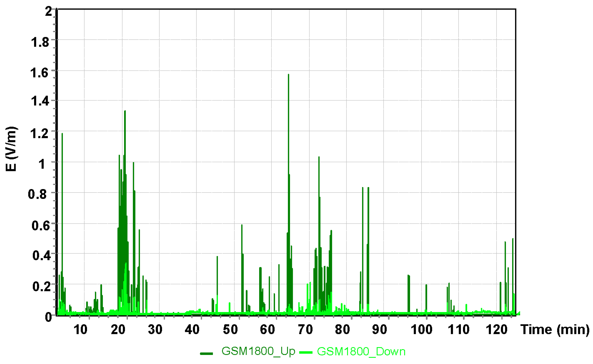Click the E (V/m) axis title
593x364 pixels.
pos(11,149)
